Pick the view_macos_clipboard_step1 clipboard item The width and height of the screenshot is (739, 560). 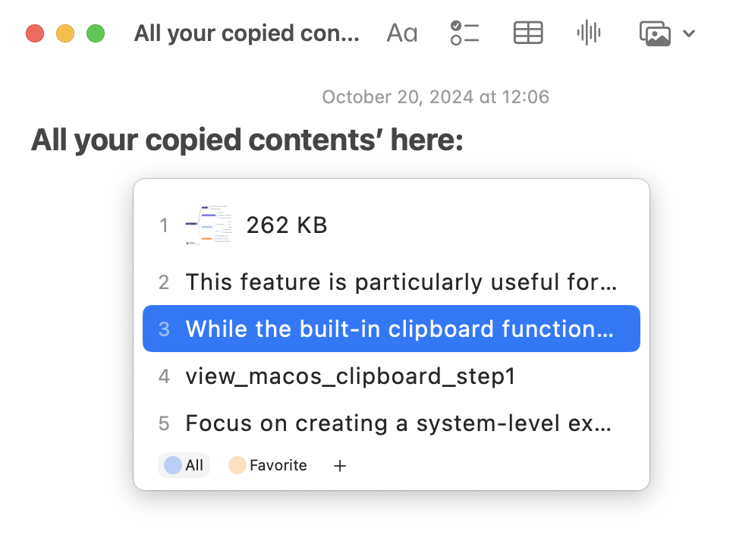pyautogui.click(x=350, y=376)
